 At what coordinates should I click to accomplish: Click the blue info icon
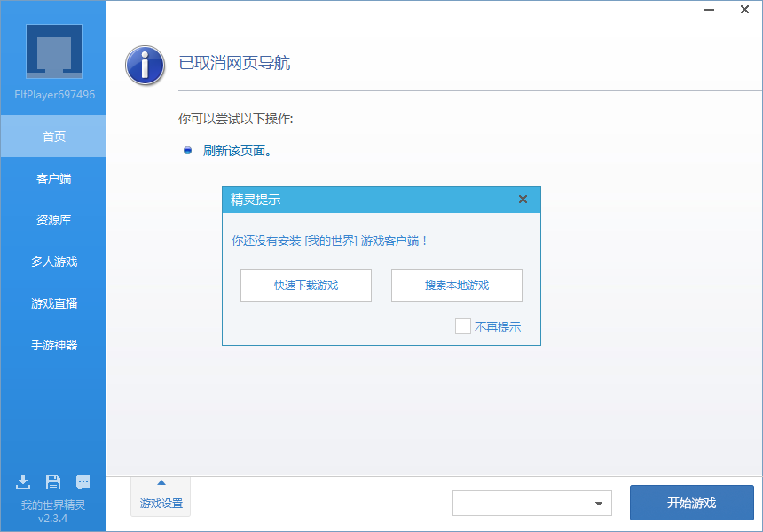[145, 65]
